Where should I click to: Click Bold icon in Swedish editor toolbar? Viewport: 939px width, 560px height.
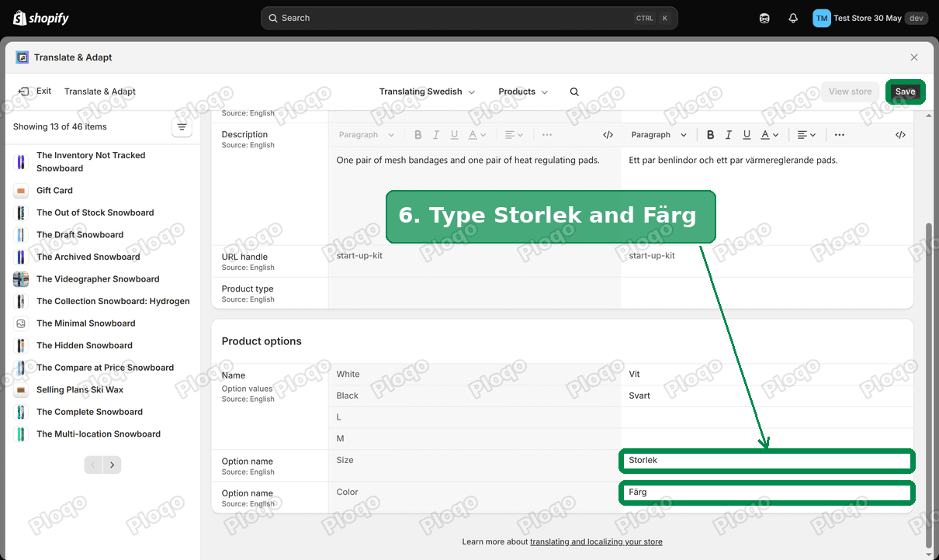(x=710, y=135)
